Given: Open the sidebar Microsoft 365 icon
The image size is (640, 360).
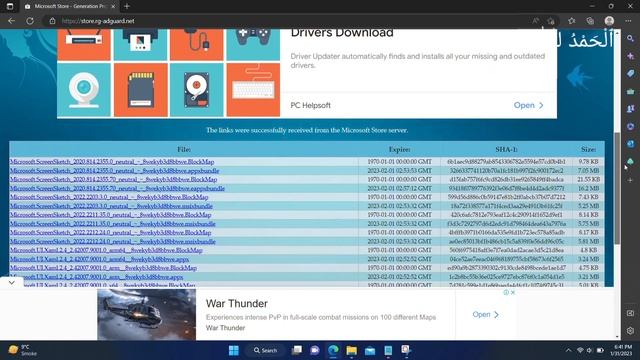Looking at the screenshot, I should [x=631, y=126].
